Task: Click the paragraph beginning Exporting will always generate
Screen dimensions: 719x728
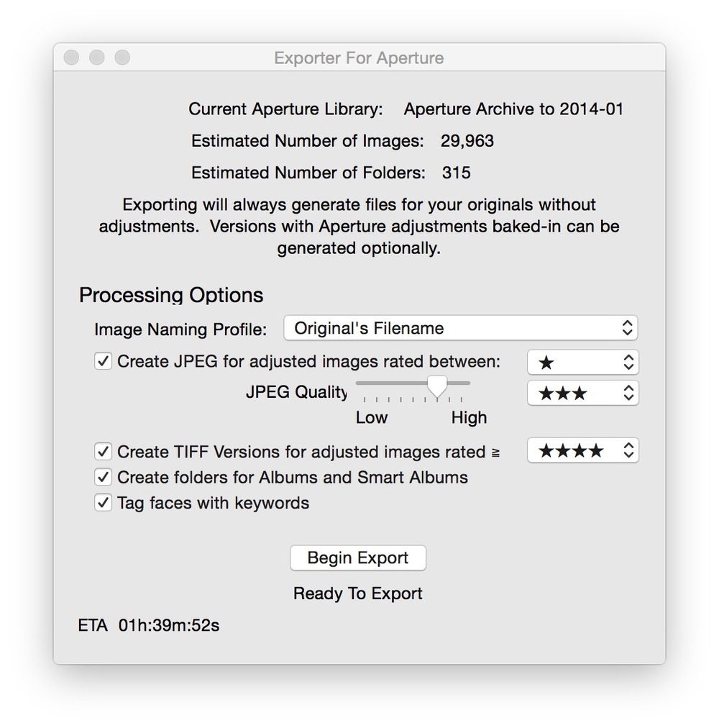Action: [359, 226]
